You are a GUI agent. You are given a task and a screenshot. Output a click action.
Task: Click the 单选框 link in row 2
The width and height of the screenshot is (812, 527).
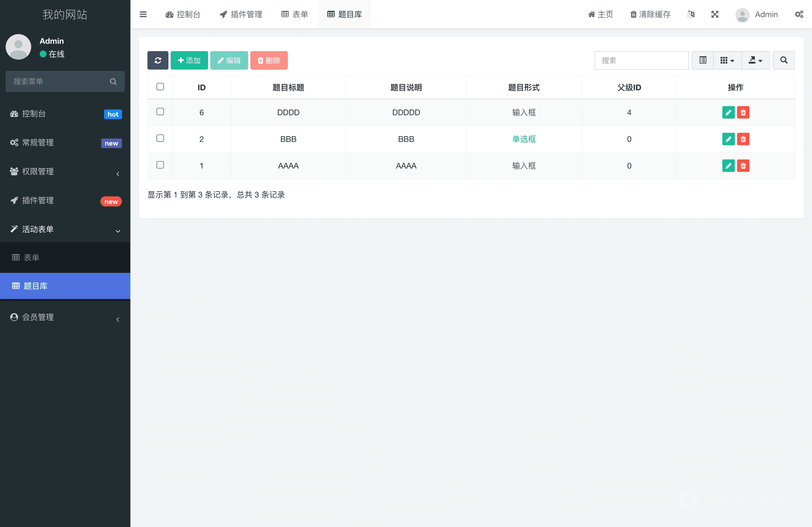point(524,139)
